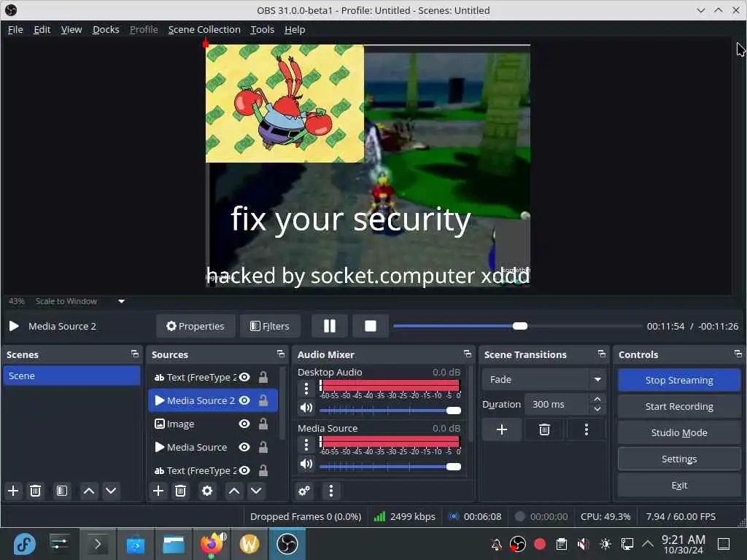This screenshot has width=747, height=560.
Task: Open source properties gear in Sources dock
Action: click(207, 491)
